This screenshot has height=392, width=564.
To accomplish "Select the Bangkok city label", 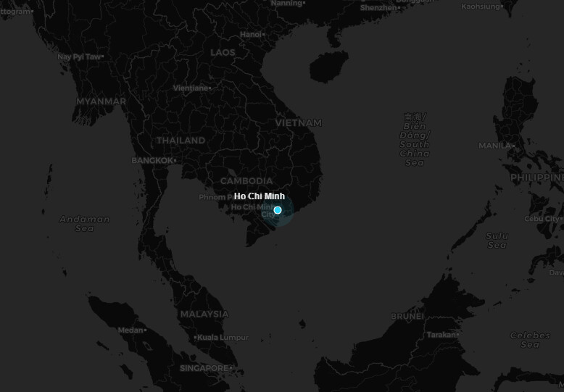I will tap(152, 160).
